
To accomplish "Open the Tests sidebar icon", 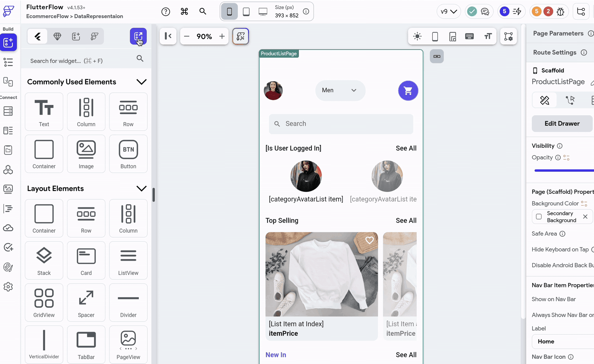I will pyautogui.click(x=8, y=247).
